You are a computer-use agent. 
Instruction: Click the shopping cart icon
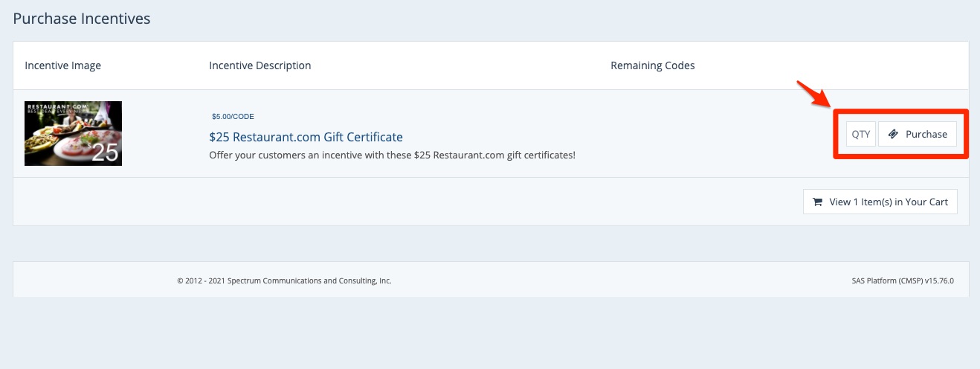pyautogui.click(x=817, y=202)
